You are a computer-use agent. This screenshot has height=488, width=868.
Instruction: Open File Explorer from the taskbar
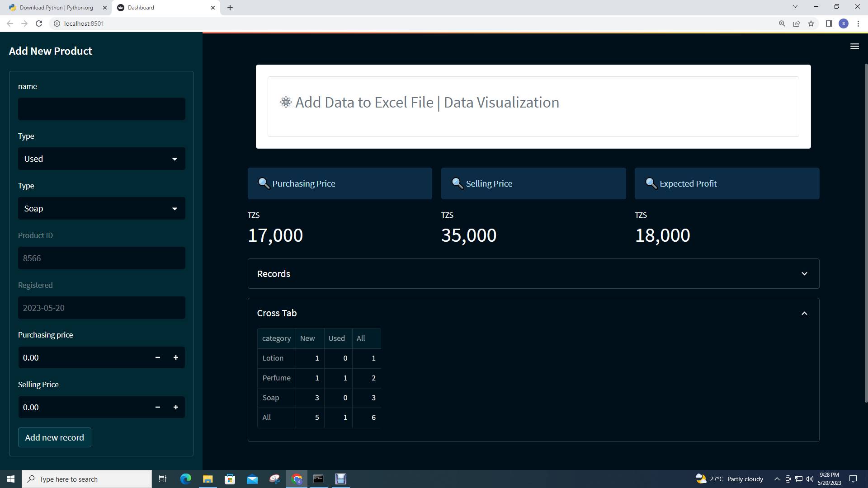coord(208,479)
